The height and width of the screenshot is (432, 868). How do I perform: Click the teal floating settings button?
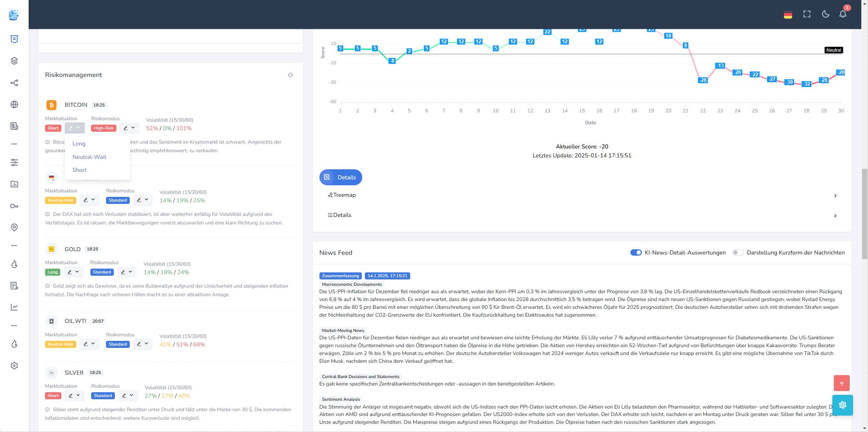pos(842,405)
